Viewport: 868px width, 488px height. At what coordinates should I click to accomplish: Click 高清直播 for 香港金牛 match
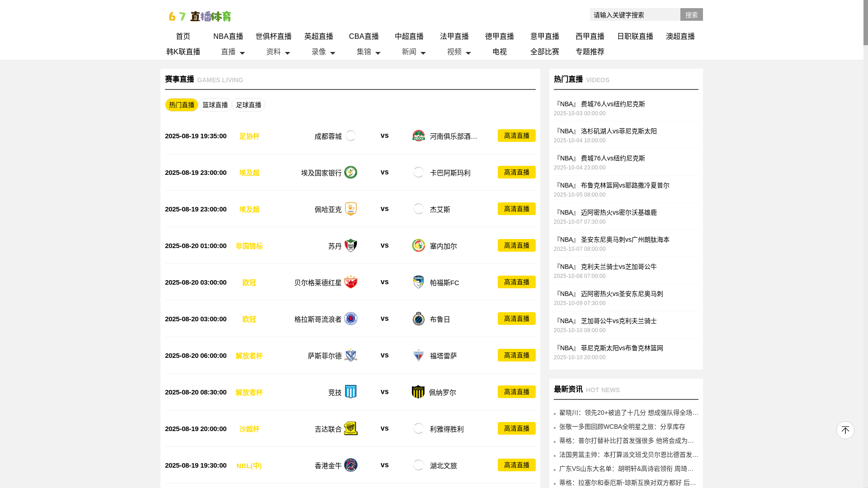pos(517,465)
